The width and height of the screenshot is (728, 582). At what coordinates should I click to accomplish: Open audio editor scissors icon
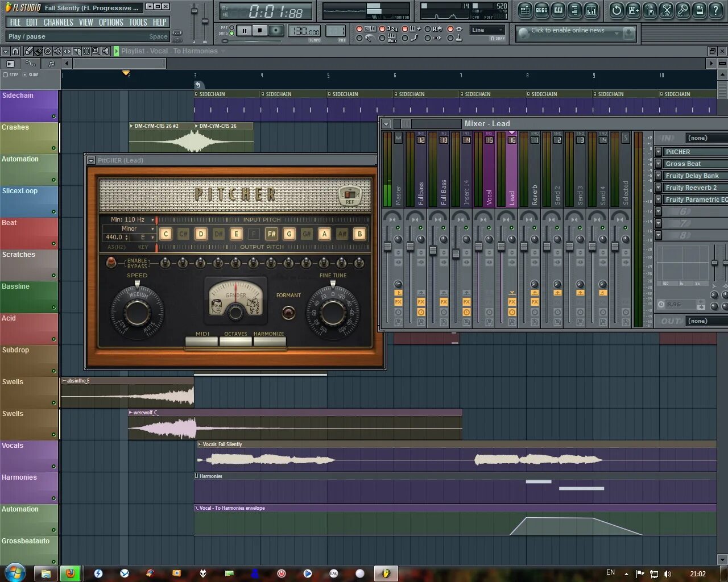coord(667,10)
